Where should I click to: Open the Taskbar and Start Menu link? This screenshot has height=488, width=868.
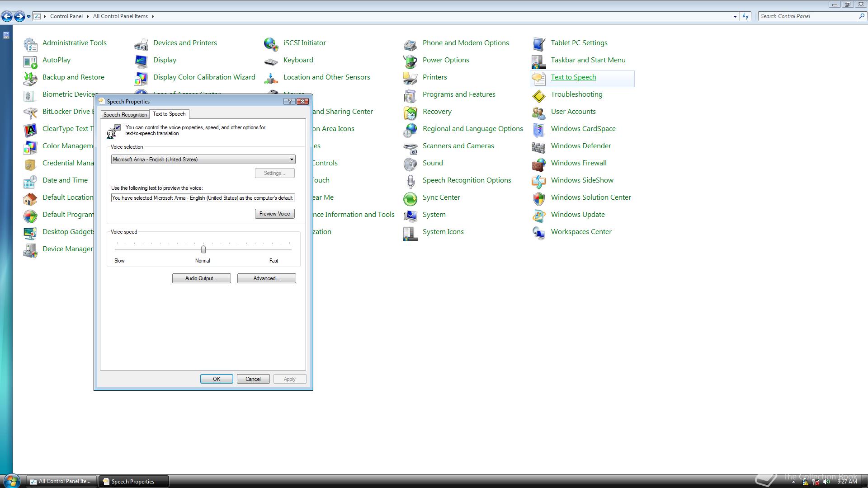point(588,60)
